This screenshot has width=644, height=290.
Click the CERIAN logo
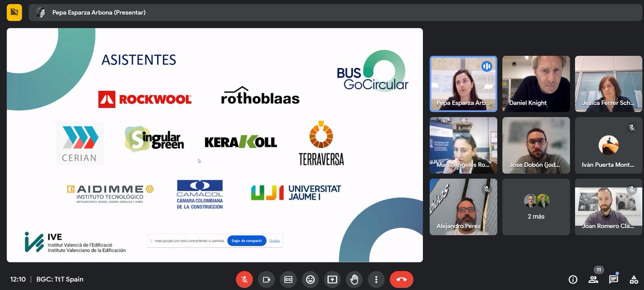tap(80, 143)
